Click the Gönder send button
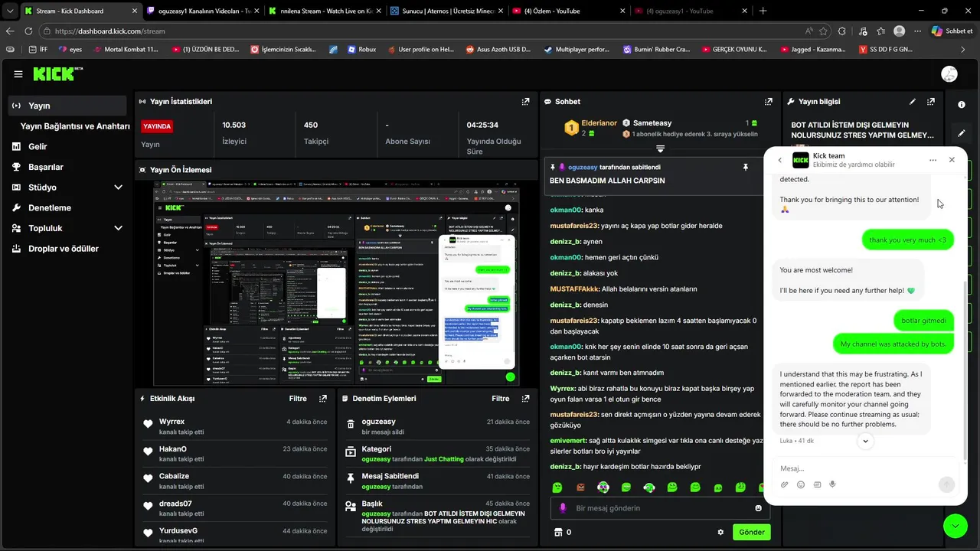 tap(751, 532)
